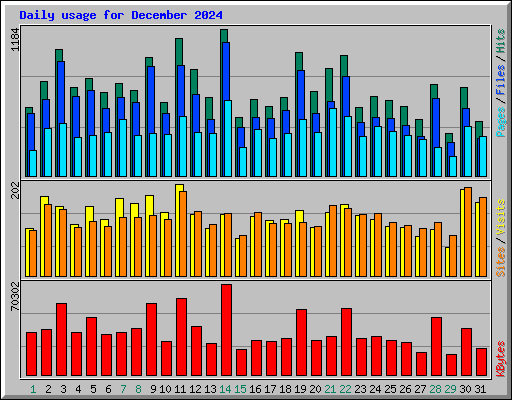Click the red KBytes bar for day 9

click(x=151, y=340)
